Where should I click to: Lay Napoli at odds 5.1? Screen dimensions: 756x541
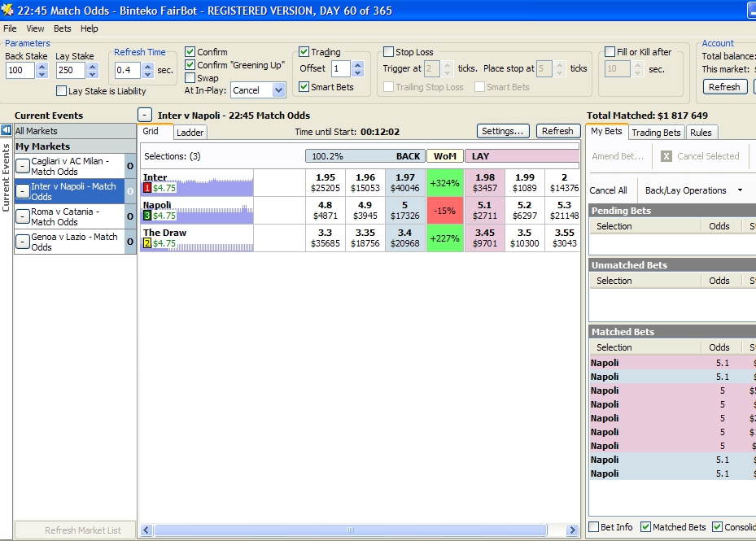pos(484,210)
